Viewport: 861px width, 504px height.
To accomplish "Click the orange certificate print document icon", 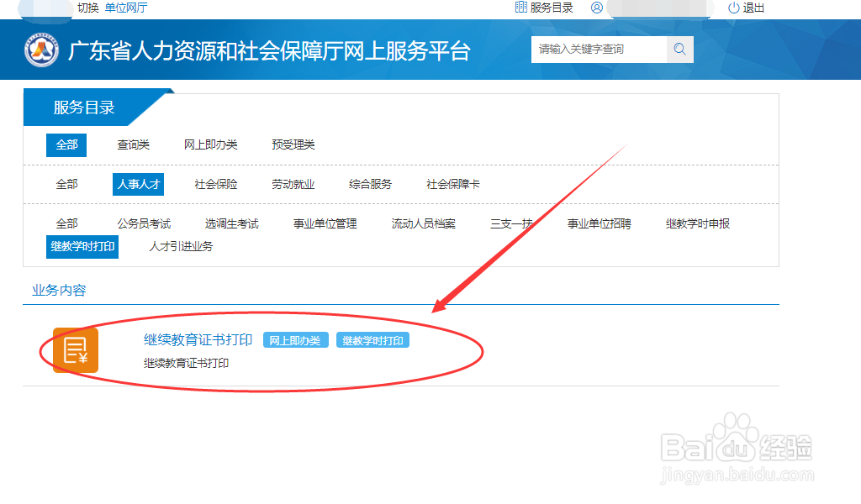I will (76, 349).
